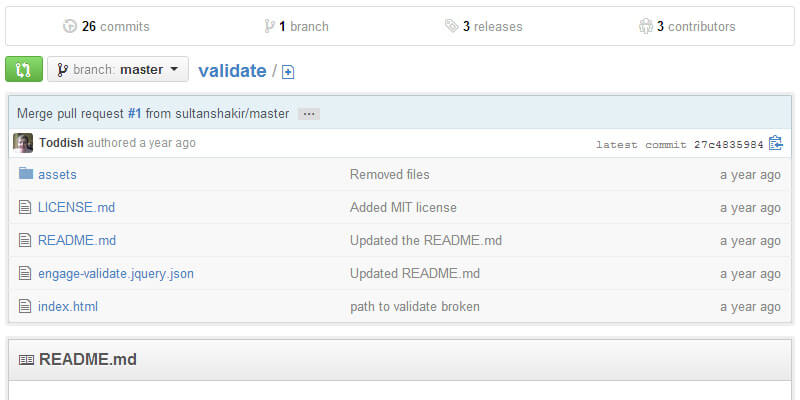
Task: Open the branch: master dropdown
Action: pyautogui.click(x=118, y=70)
